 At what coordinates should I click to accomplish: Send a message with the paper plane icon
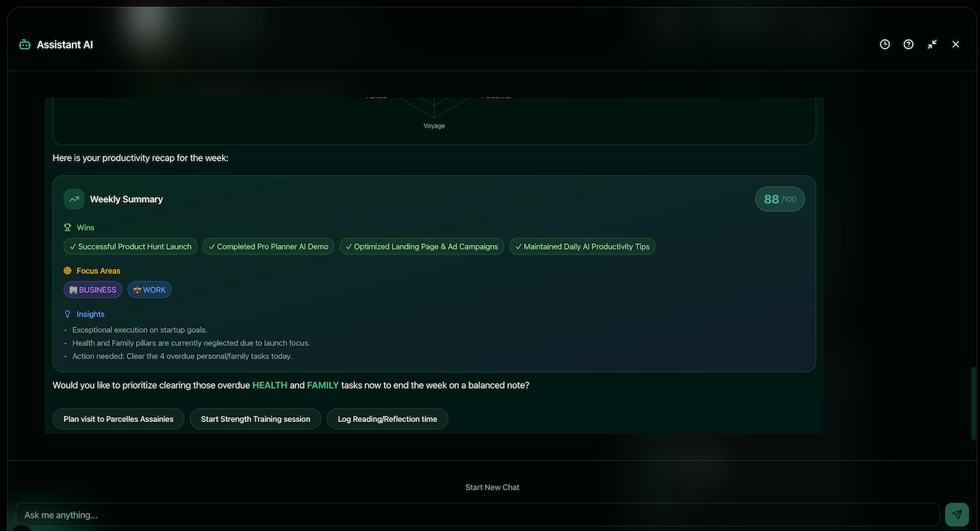955,514
